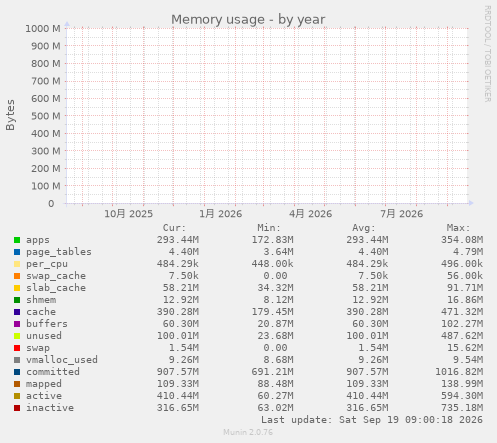Viewport: 497px width, 443px height.
Task: Click the per_cpu legend swatch
Action: 17,264
